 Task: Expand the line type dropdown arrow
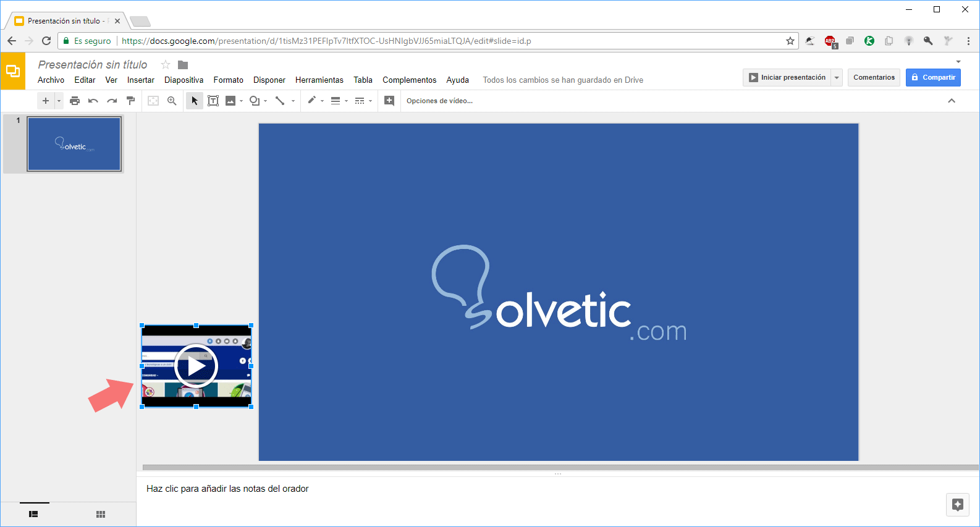coord(294,101)
